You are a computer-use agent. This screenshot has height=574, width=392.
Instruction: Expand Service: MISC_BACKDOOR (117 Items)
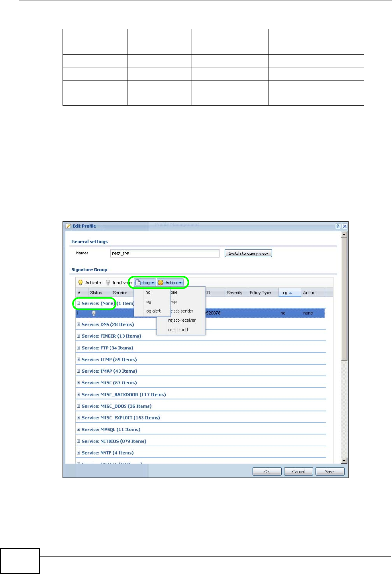tap(78, 395)
